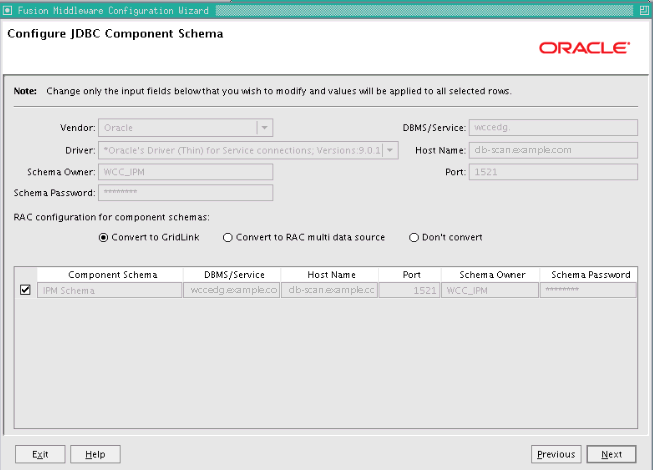
Task: Open the Vendor dropdown
Action: pos(186,128)
